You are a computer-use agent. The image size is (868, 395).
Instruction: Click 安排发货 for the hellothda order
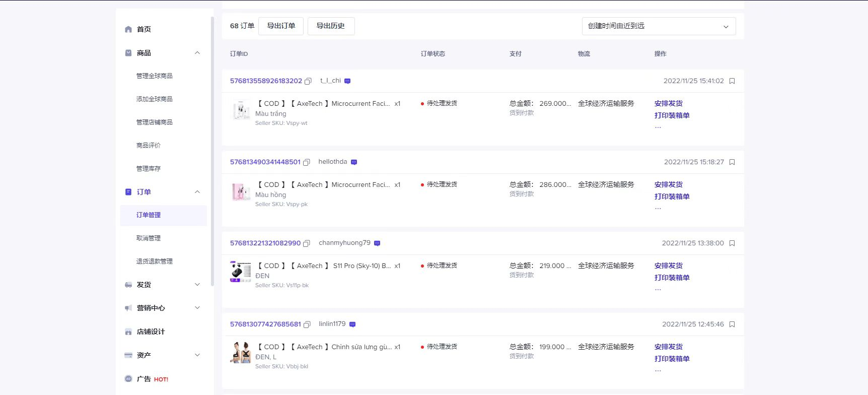tap(668, 184)
